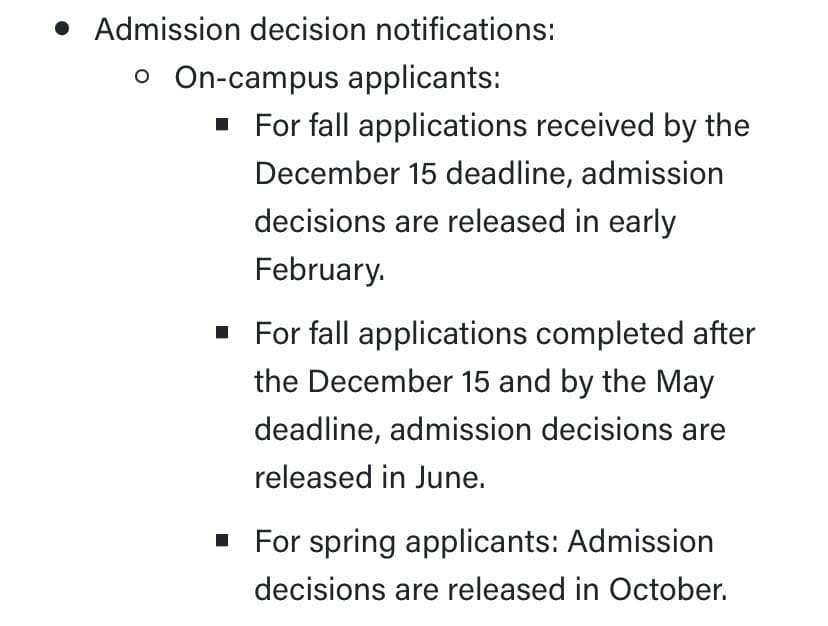Click the hollow circle bullet before On-campus applicants

click(x=143, y=76)
